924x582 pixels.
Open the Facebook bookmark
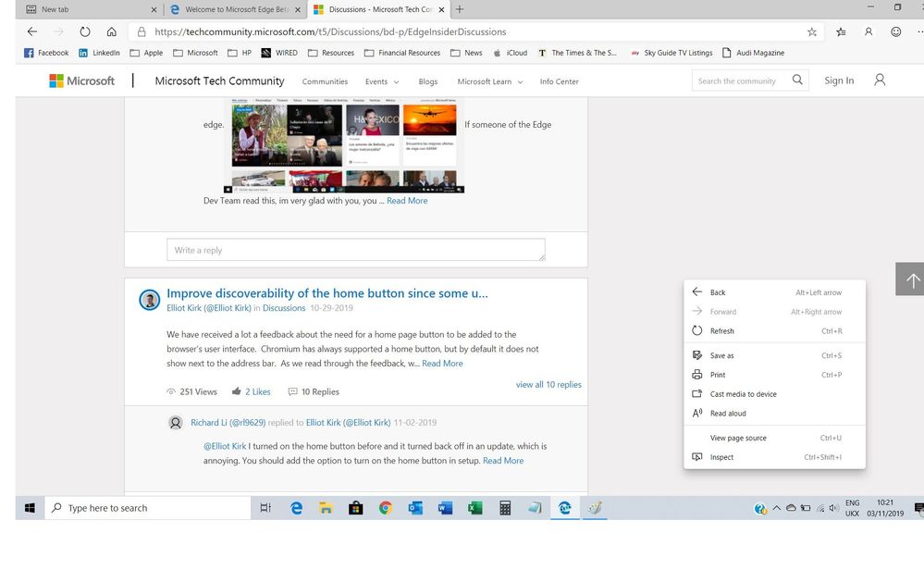coord(46,53)
